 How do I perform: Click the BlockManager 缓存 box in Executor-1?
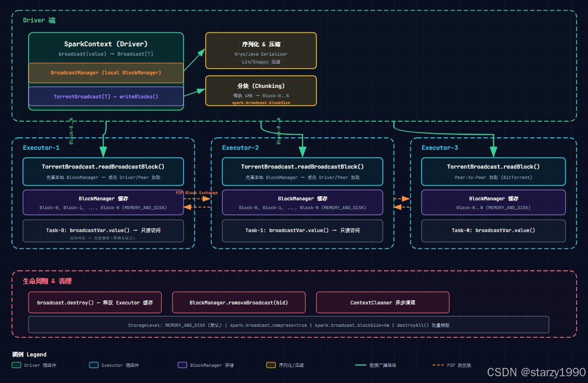103,202
